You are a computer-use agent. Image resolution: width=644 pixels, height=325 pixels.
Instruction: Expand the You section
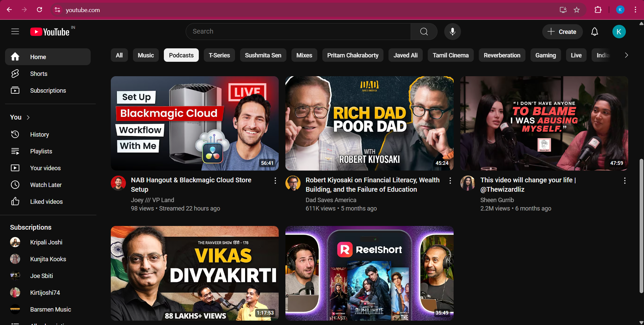pos(20,117)
